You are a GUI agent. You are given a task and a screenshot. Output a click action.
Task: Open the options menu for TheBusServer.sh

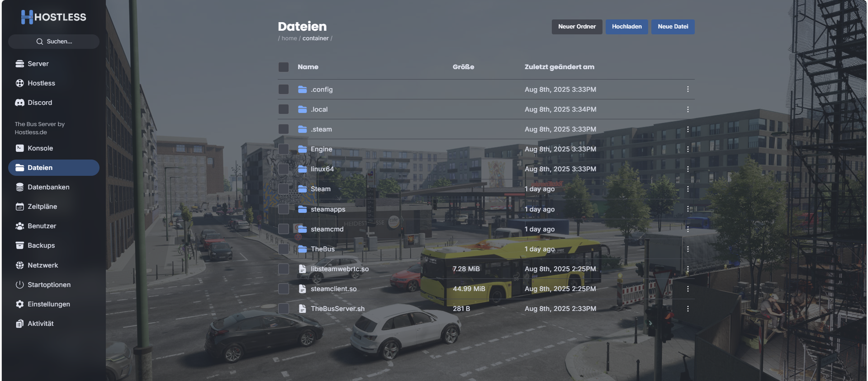[688, 309]
